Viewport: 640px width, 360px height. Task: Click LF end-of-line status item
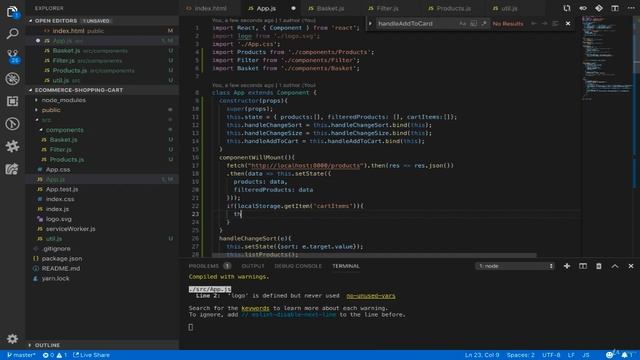571,355
